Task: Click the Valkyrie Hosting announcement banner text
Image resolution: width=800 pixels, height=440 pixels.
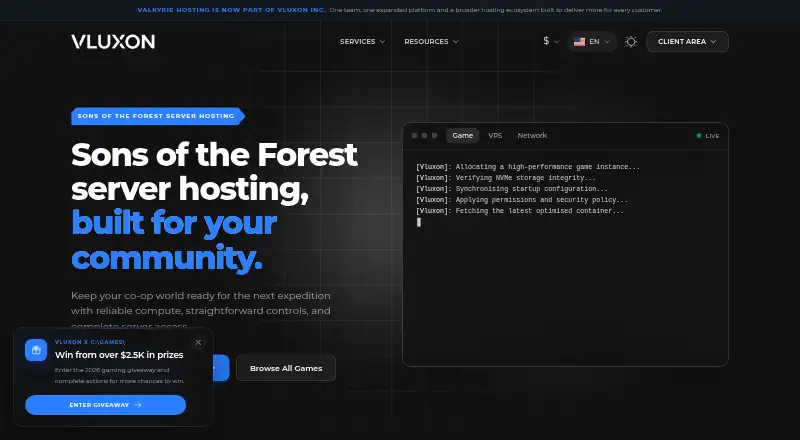Action: 399,10
